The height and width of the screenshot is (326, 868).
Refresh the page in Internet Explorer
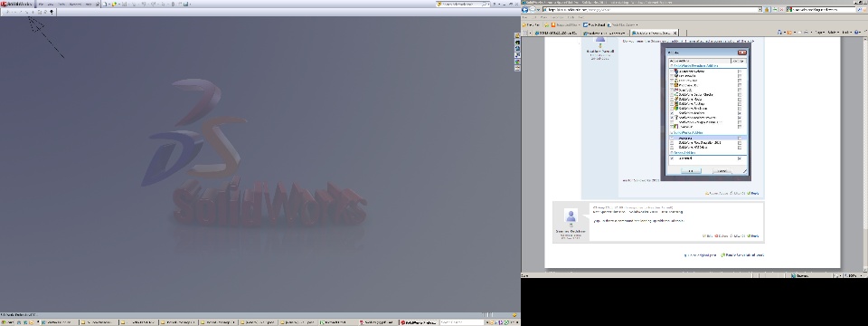pos(775,9)
